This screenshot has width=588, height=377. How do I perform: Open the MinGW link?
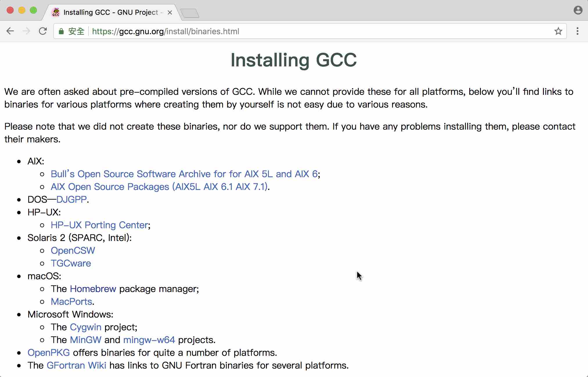[86, 340]
